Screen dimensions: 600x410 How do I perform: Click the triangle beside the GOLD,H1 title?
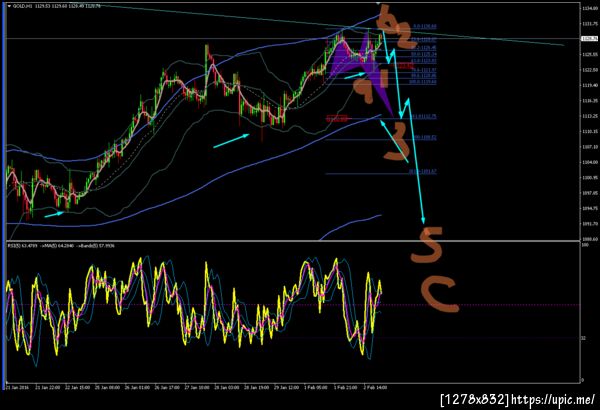click(x=10, y=6)
